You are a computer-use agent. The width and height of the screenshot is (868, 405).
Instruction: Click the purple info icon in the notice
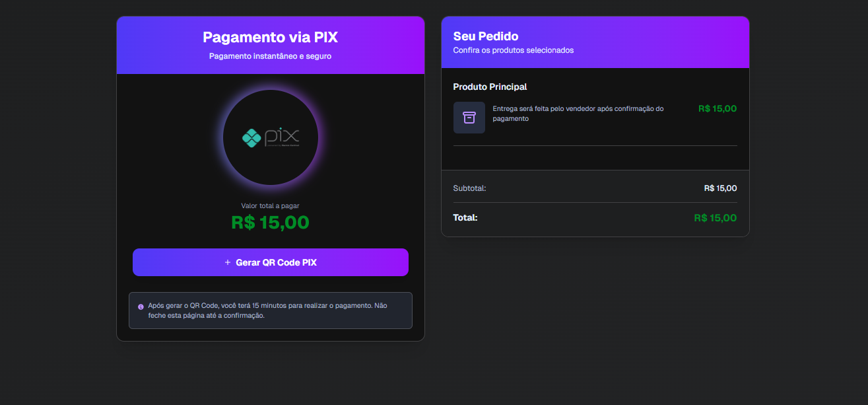tap(141, 307)
